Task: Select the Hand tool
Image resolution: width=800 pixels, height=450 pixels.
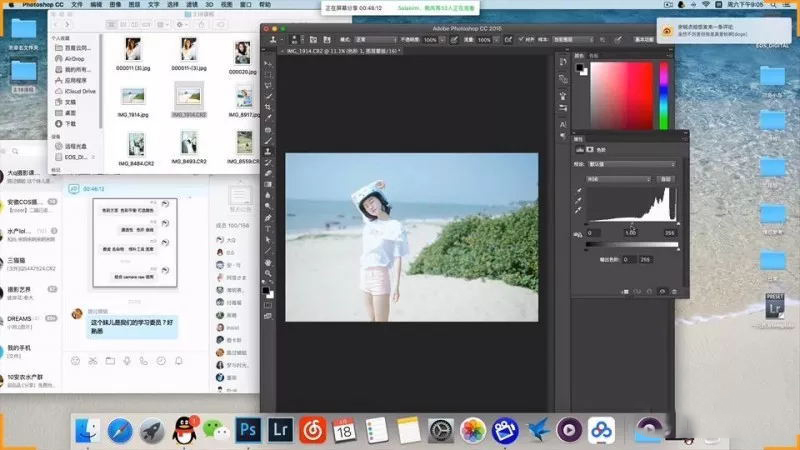Action: click(268, 262)
